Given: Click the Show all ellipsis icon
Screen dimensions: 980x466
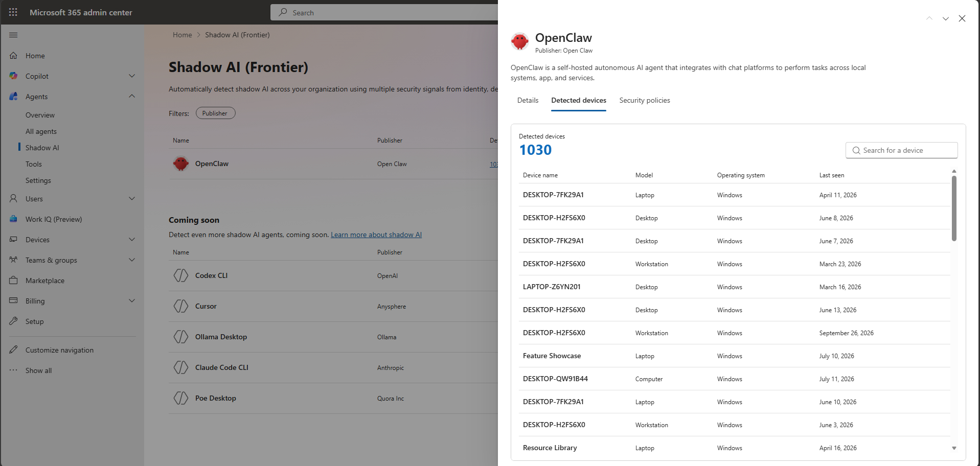Looking at the screenshot, I should click(13, 370).
